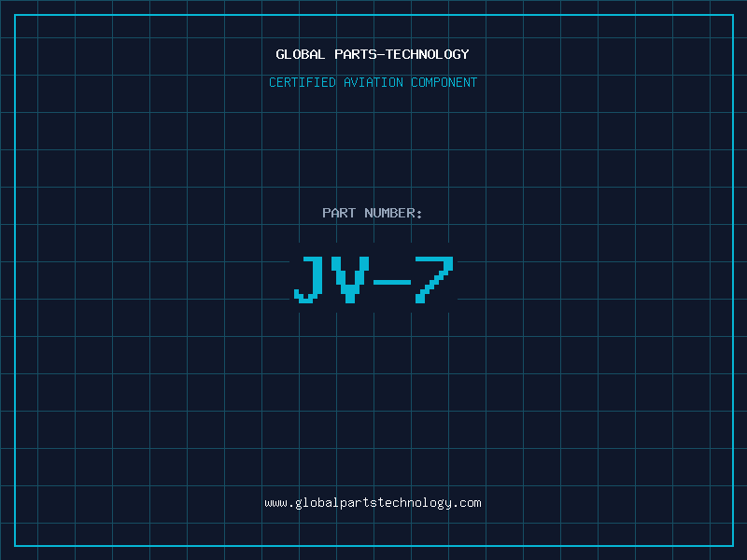Click the www.globalpartstechnology.com link
The width and height of the screenshot is (747, 560).
(373, 503)
